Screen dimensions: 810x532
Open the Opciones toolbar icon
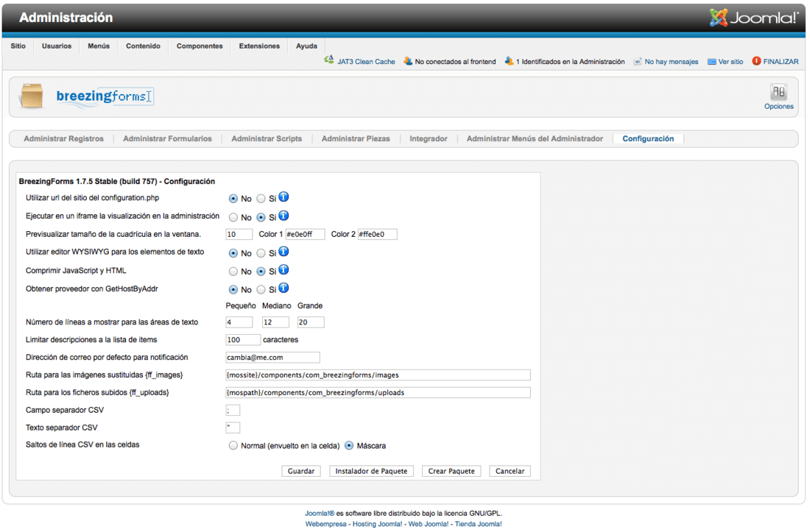778,93
